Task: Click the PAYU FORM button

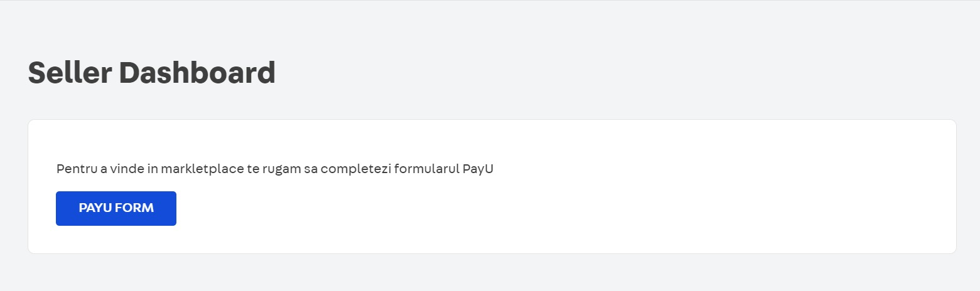Action: click(116, 208)
